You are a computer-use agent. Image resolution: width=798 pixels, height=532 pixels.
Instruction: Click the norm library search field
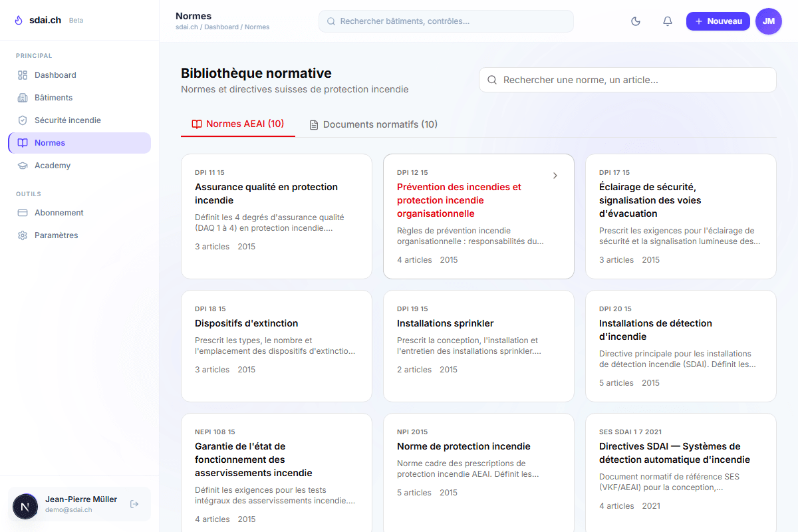627,79
